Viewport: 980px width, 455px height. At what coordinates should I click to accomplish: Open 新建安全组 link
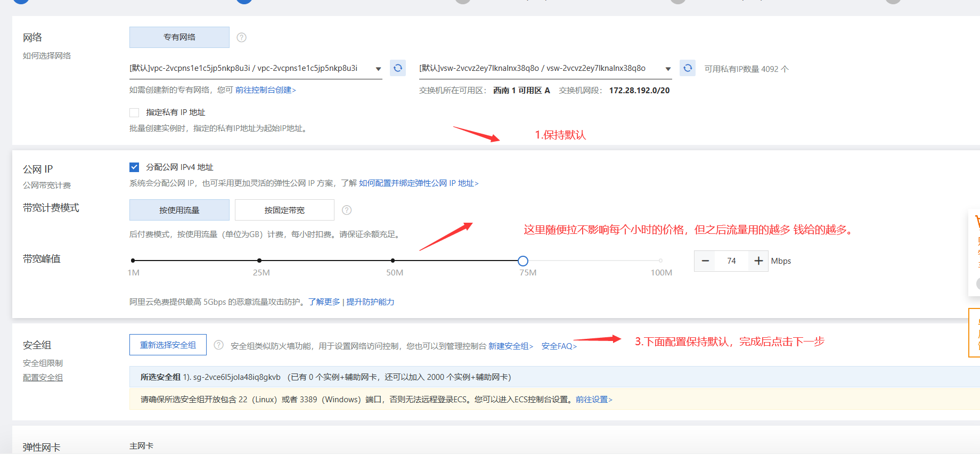point(511,346)
